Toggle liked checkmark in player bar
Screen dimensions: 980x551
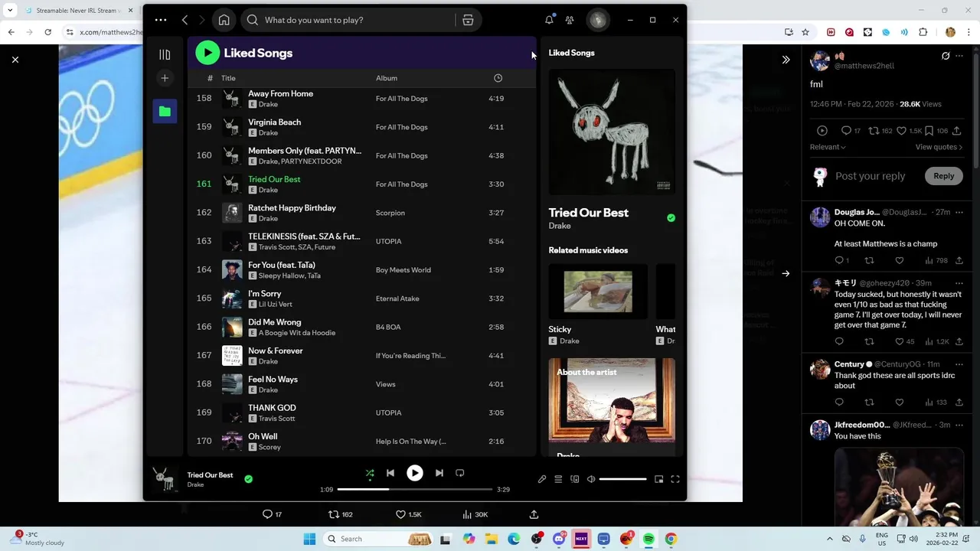pyautogui.click(x=248, y=479)
